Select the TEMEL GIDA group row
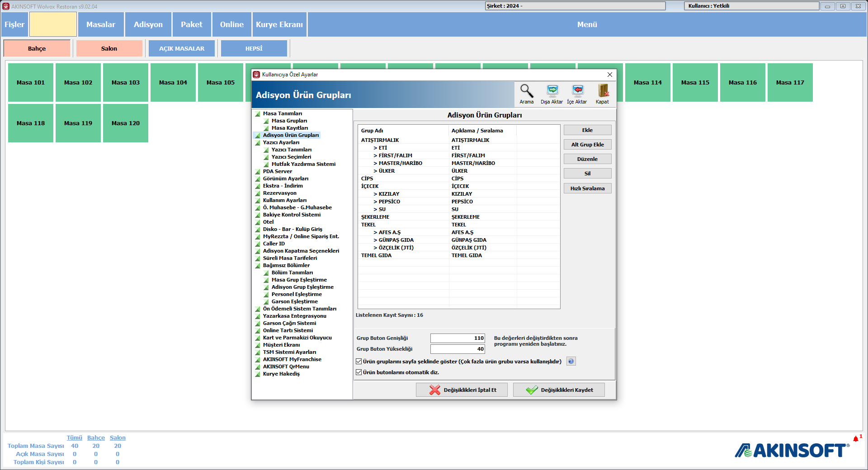The image size is (868, 470). (x=459, y=255)
